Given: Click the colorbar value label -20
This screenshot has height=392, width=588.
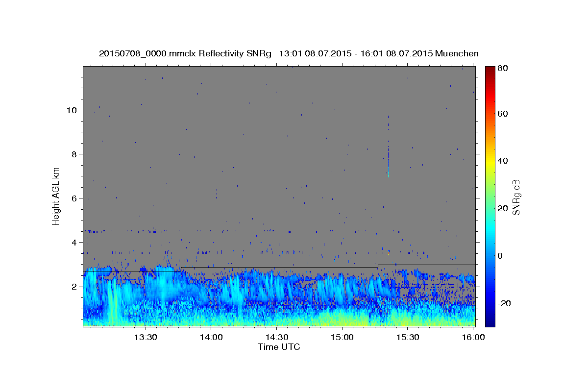Looking at the screenshot, I should [504, 303].
